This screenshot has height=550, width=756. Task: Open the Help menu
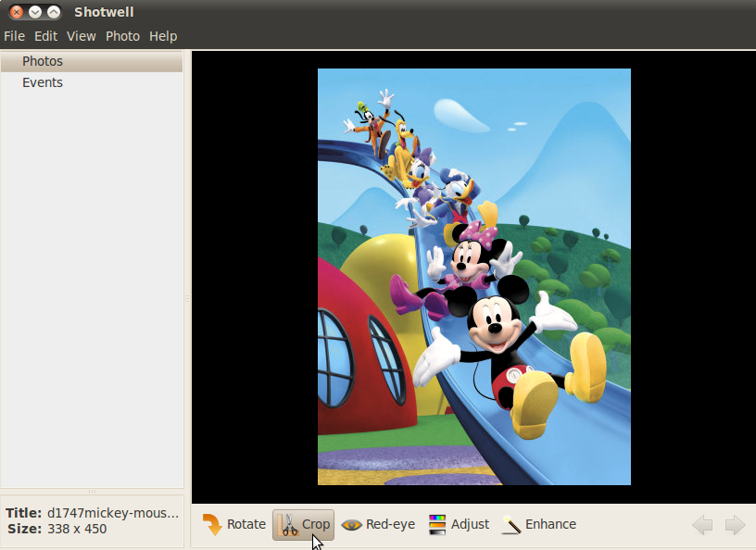(x=163, y=36)
